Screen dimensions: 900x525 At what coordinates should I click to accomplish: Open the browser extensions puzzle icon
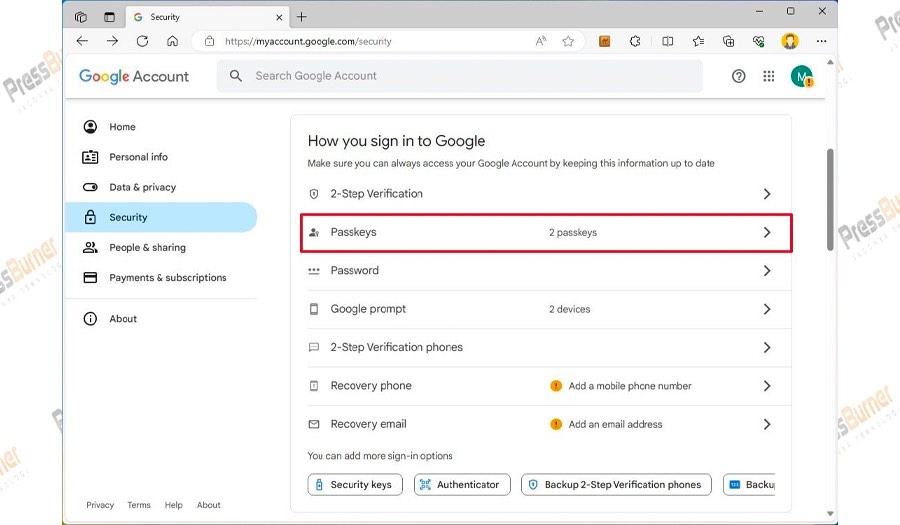tap(635, 41)
